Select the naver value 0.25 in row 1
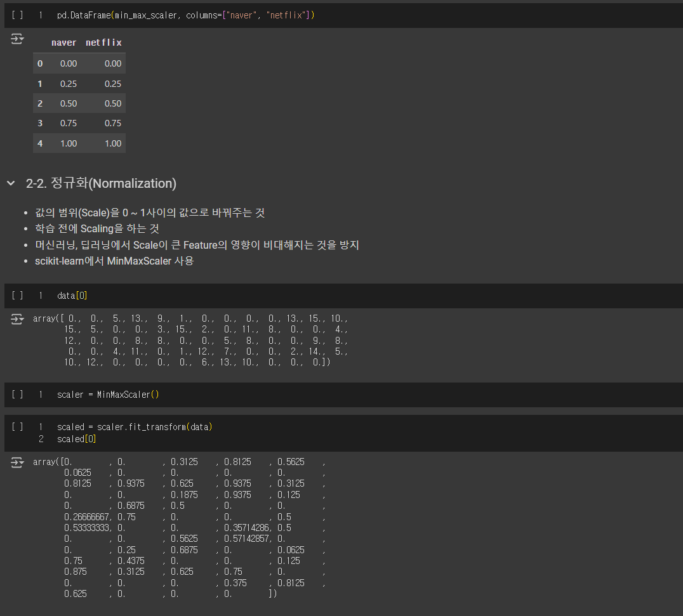Viewport: 683px width, 616px height. [x=69, y=84]
